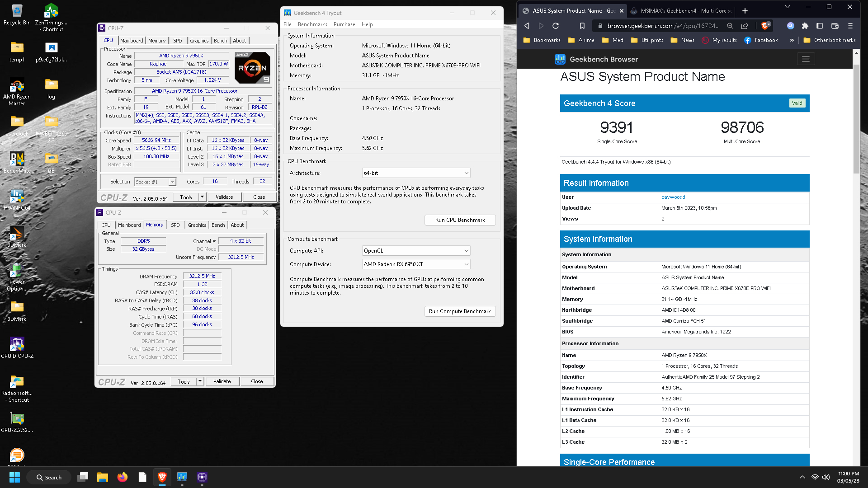Open the caywoodd user link

(x=673, y=197)
